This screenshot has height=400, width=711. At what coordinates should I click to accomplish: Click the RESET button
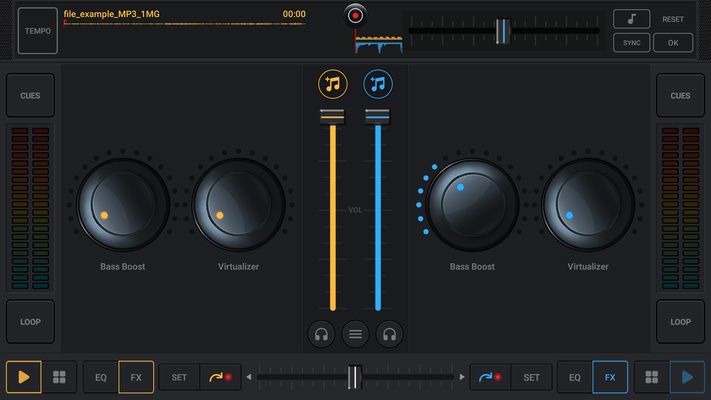coord(673,19)
